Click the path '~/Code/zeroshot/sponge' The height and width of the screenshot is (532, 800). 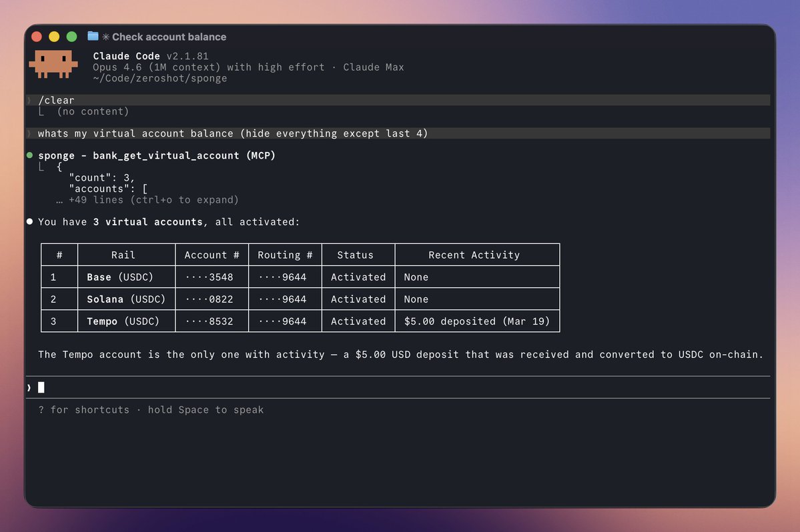pyautogui.click(x=159, y=79)
